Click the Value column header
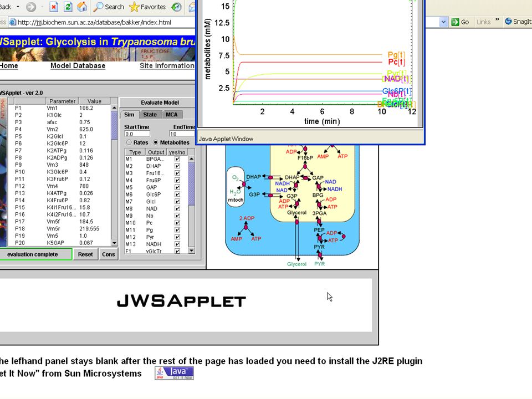 [94, 101]
